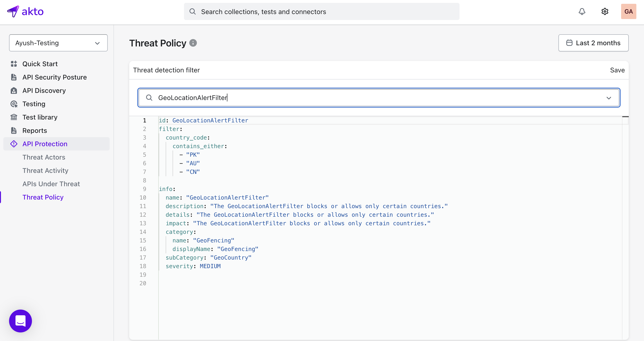Click the API Discovery sidebar icon
This screenshot has width=644, height=341.
[x=14, y=91]
